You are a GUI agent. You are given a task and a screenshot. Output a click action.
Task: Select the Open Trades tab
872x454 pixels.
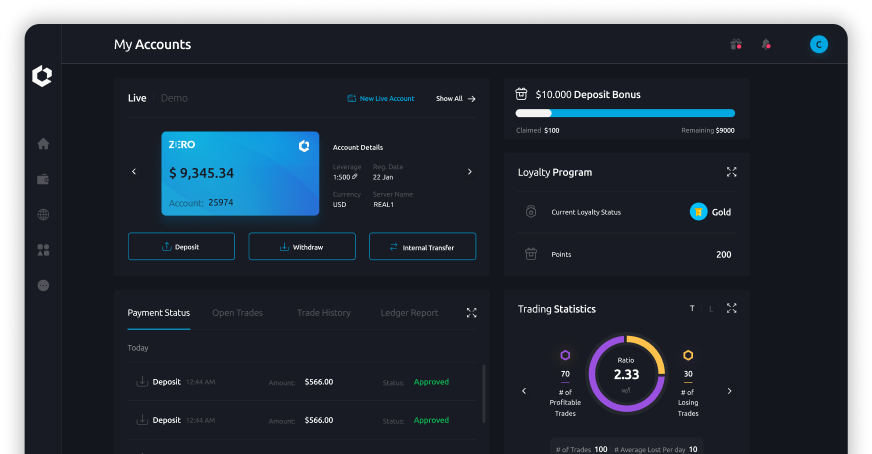click(237, 313)
